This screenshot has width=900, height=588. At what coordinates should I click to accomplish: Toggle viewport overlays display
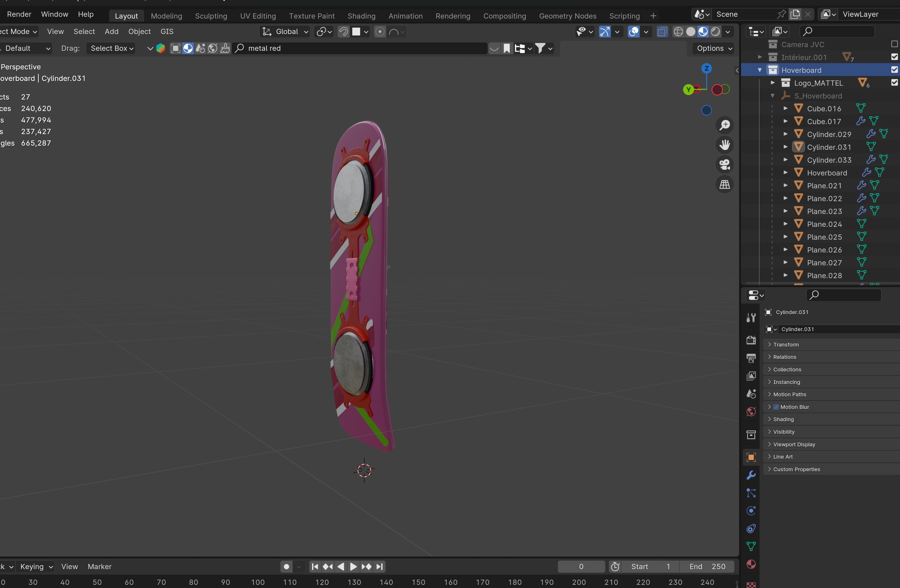click(x=633, y=32)
